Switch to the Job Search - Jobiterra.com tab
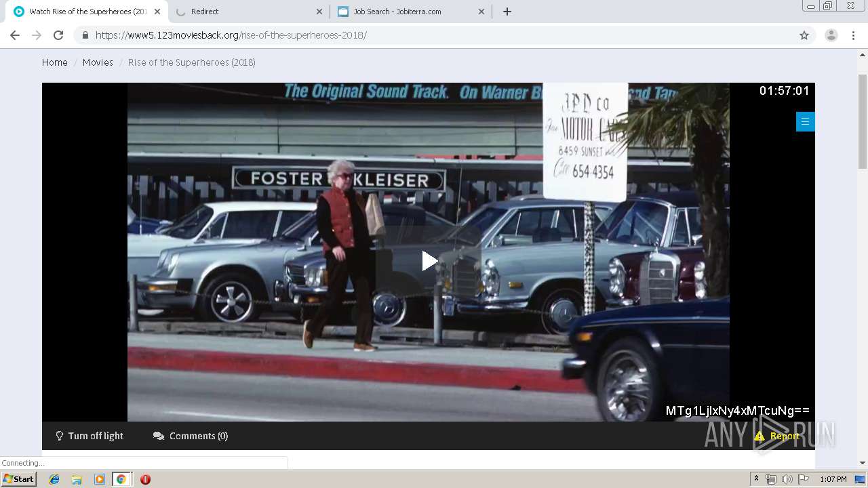The width and height of the screenshot is (868, 488). [x=411, y=12]
